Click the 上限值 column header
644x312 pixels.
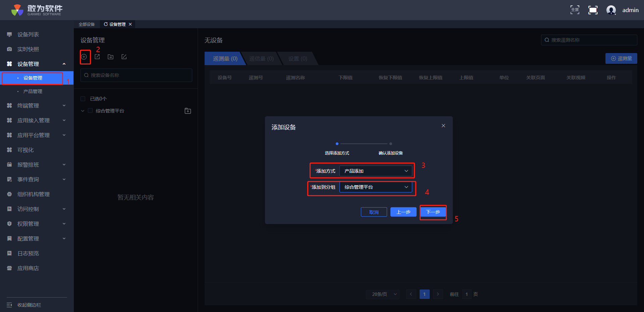coord(466,78)
